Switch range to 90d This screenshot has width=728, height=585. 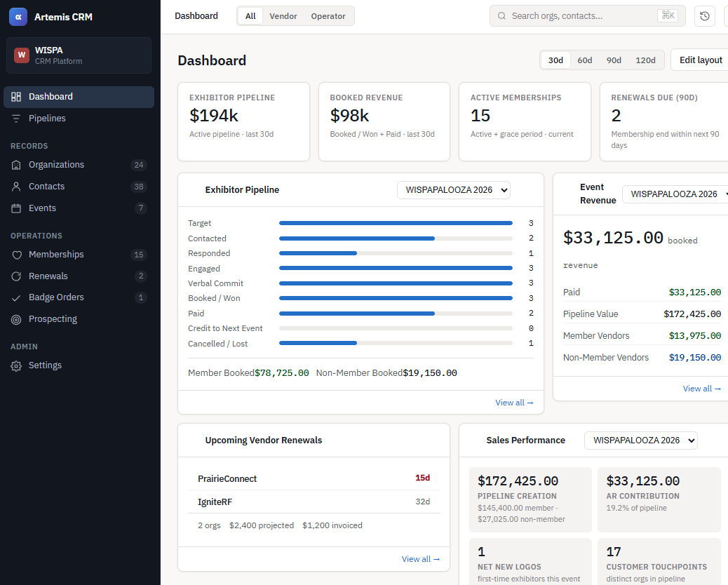click(x=613, y=60)
